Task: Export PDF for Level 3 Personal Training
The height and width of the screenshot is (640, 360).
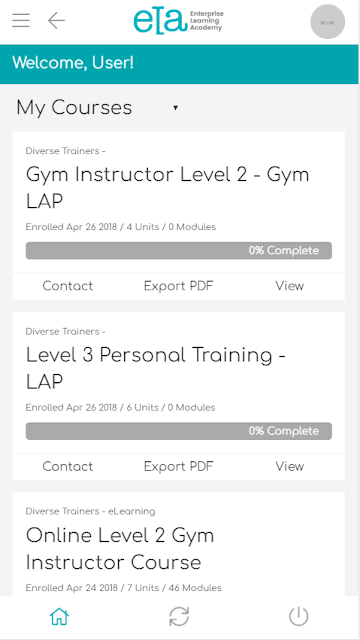Action: [179, 466]
